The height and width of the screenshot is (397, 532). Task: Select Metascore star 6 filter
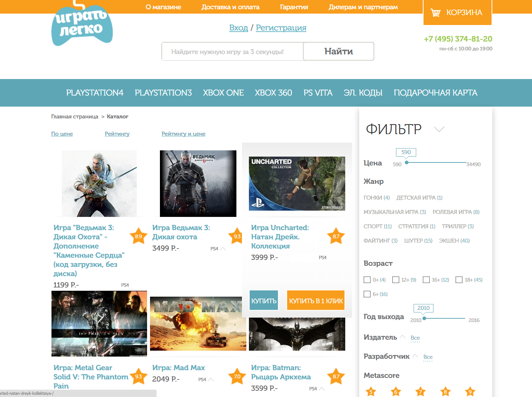(396, 392)
